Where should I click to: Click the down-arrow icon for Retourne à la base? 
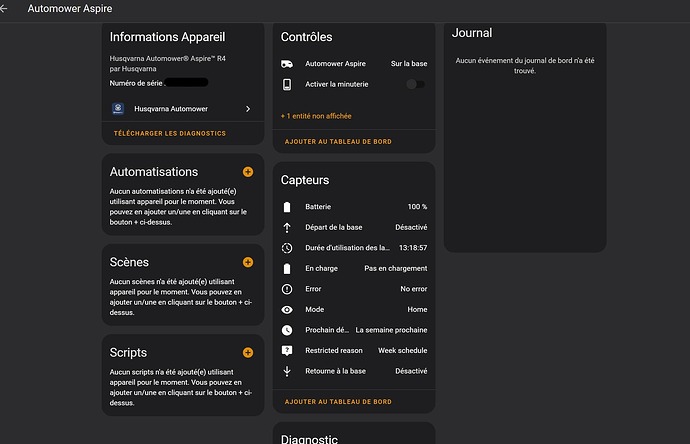(x=287, y=371)
